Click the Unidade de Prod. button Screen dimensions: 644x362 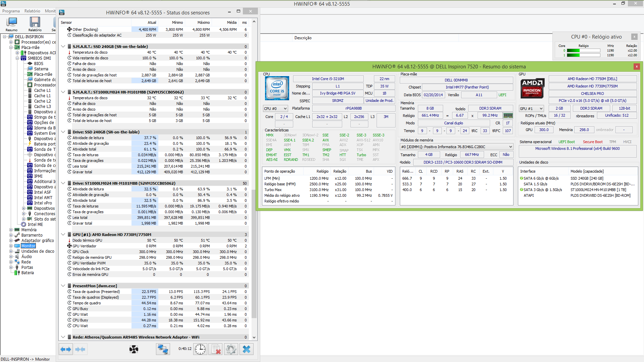pos(379,101)
